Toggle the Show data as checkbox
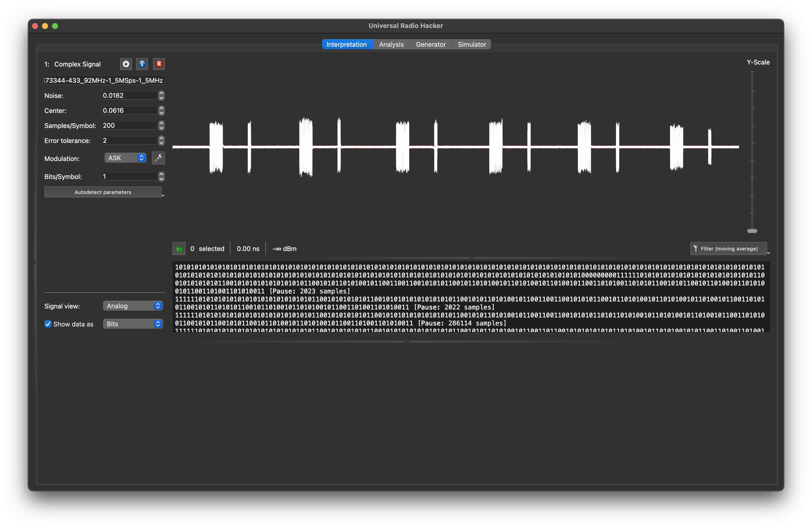812x528 pixels. tap(48, 324)
